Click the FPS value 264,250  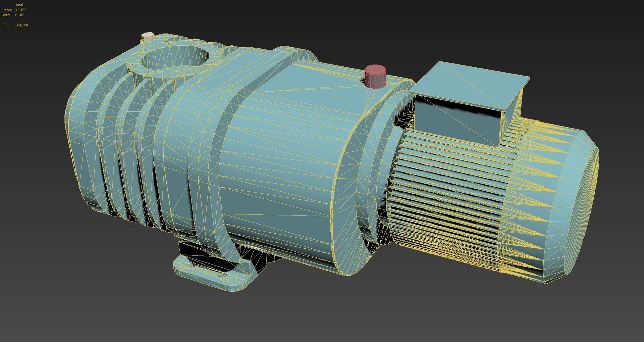click(x=21, y=25)
